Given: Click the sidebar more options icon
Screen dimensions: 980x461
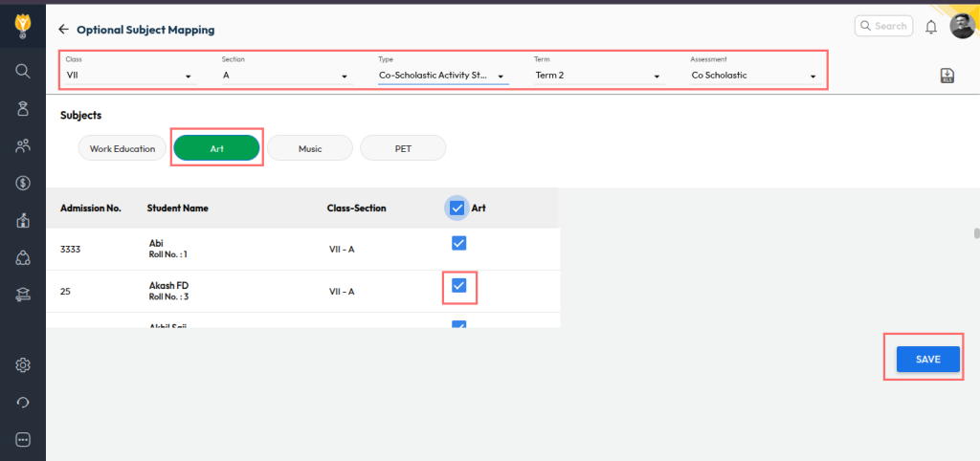Looking at the screenshot, I should click(23, 439).
